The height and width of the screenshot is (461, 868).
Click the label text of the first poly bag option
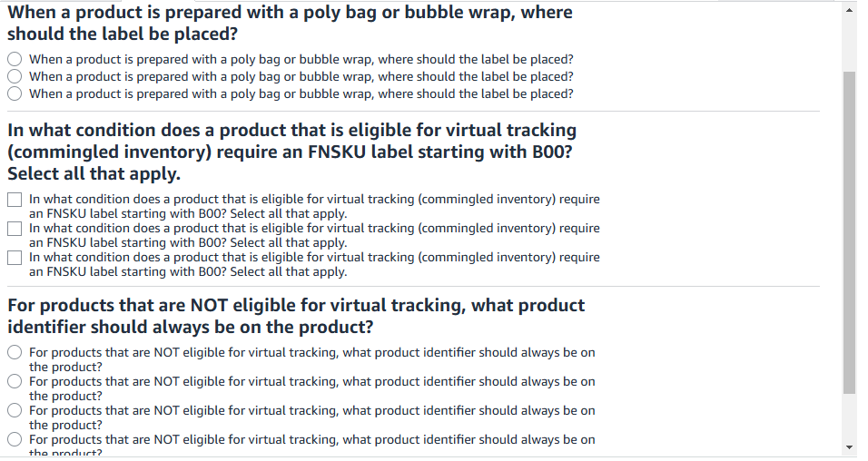click(x=301, y=59)
